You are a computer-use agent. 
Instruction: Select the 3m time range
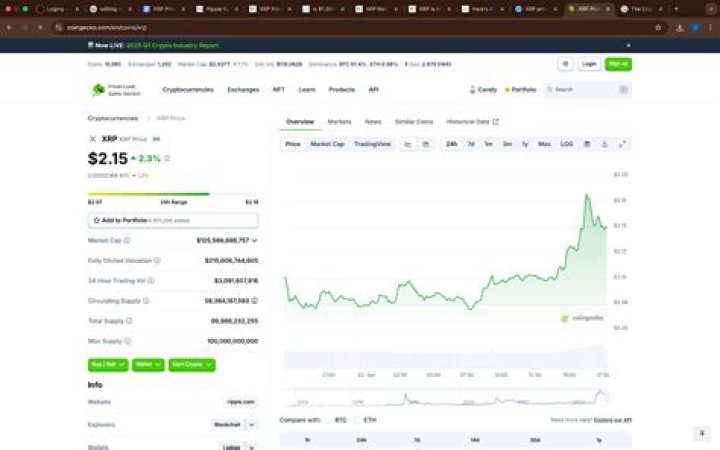[507, 144]
